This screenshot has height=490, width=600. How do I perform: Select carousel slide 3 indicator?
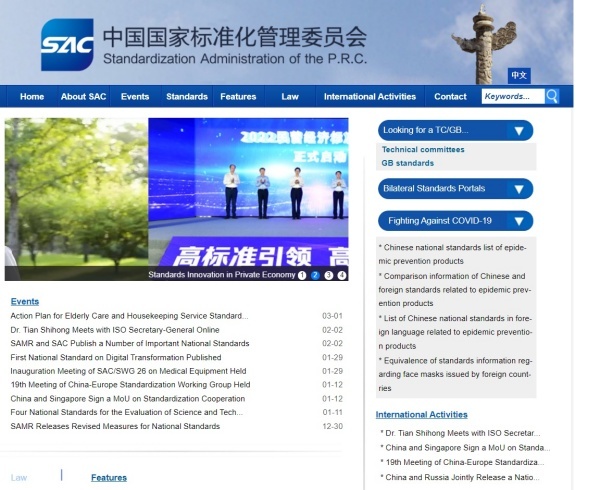coord(329,275)
